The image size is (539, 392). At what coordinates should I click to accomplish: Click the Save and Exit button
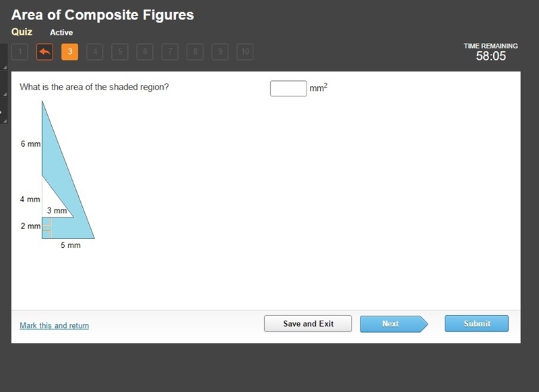click(x=308, y=323)
